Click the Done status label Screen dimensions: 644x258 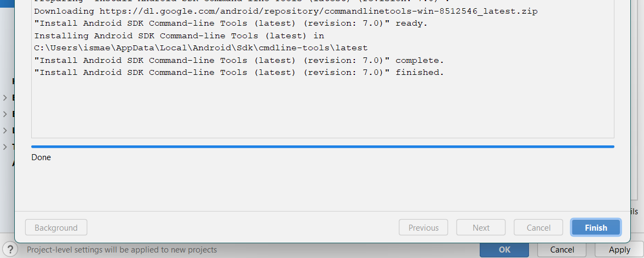(x=41, y=157)
